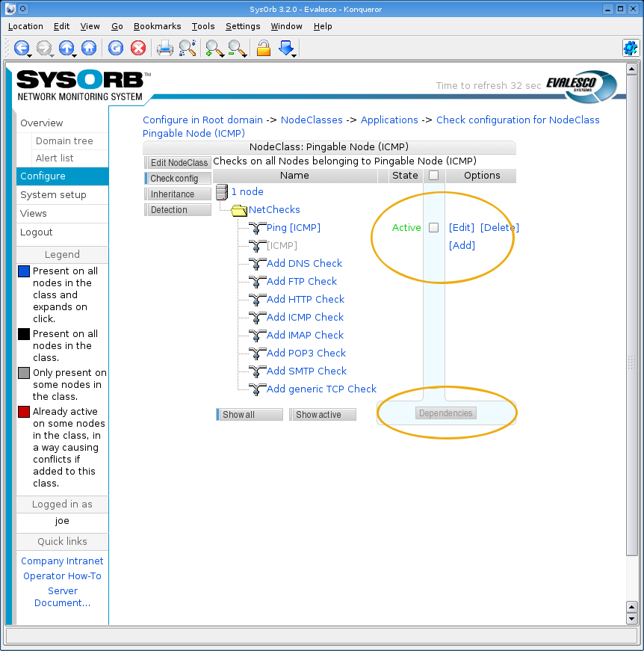Viewport: 644px width, 651px height.
Task: Open the Settings menu
Action: point(243,26)
